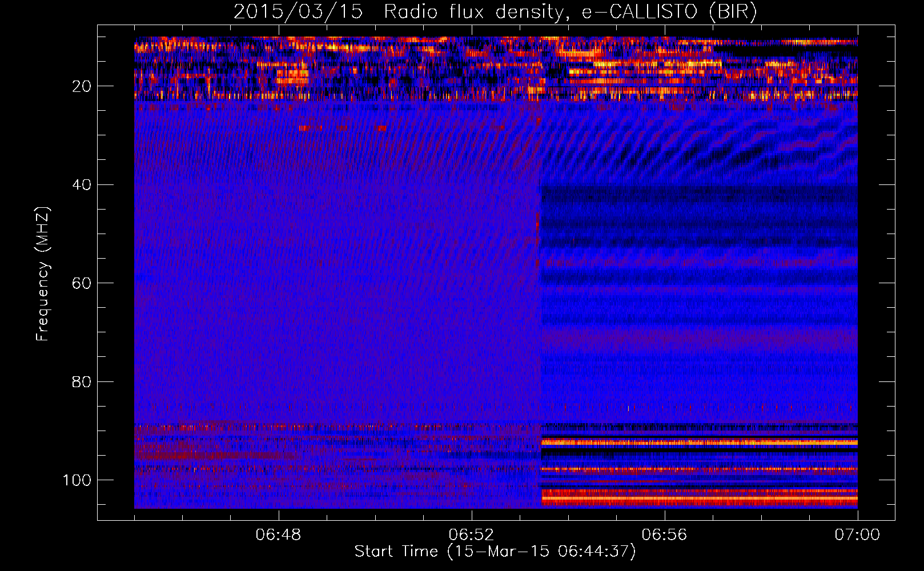Click the 06:48 time tick label
This screenshot has width=924, height=571.
tap(279, 535)
